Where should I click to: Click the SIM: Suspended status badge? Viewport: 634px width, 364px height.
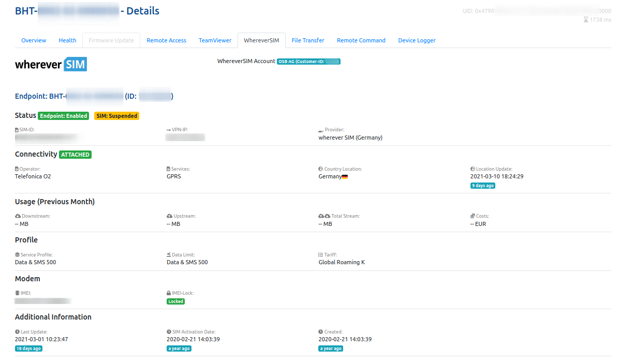click(x=116, y=116)
